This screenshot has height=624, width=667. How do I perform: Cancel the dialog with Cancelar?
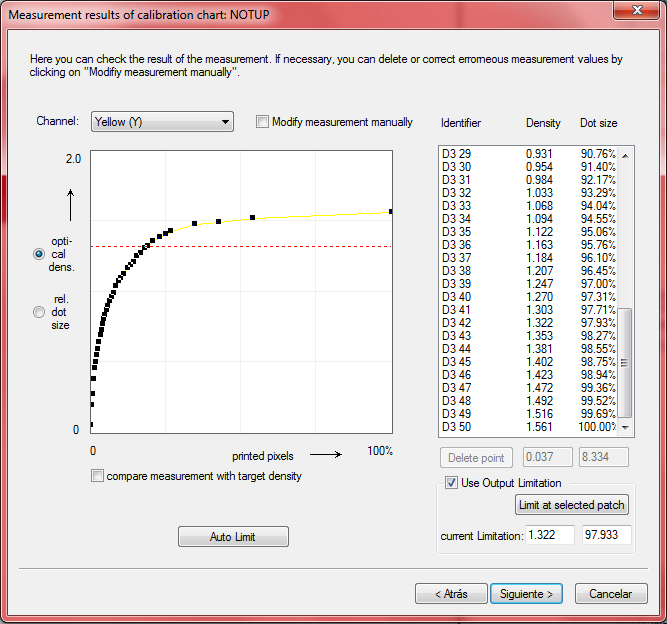(610, 593)
